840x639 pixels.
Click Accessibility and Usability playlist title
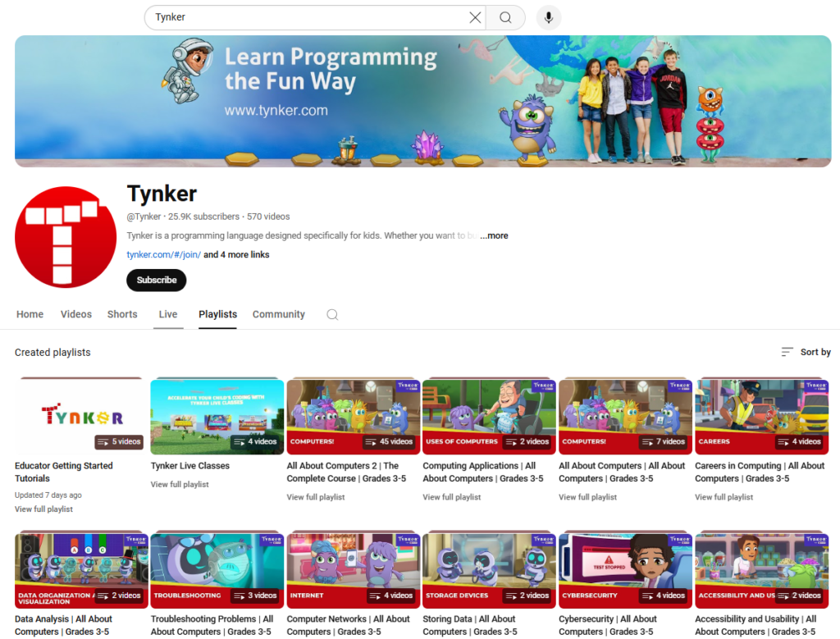point(756,625)
